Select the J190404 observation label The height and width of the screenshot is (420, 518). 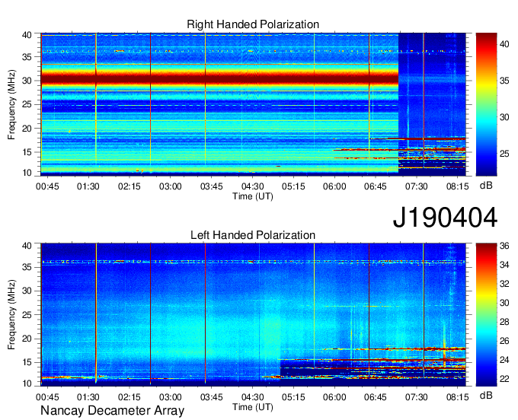pos(445,218)
